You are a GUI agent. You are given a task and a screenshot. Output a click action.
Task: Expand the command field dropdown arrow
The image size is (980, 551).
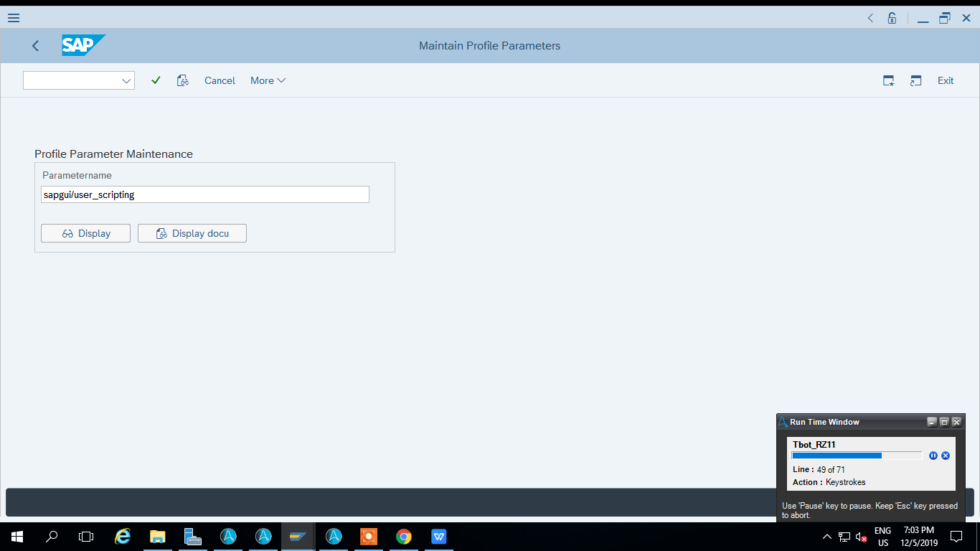(x=127, y=80)
